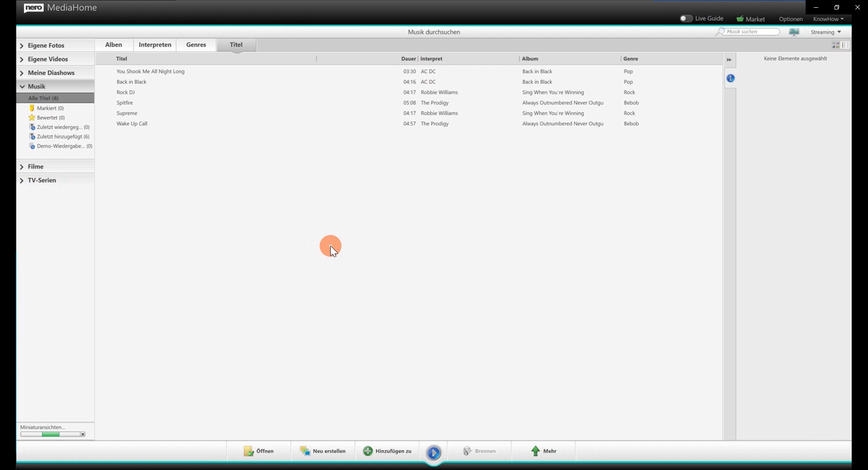This screenshot has height=470, width=868.
Task: Expand Eigene Videos section
Action: point(55,59)
